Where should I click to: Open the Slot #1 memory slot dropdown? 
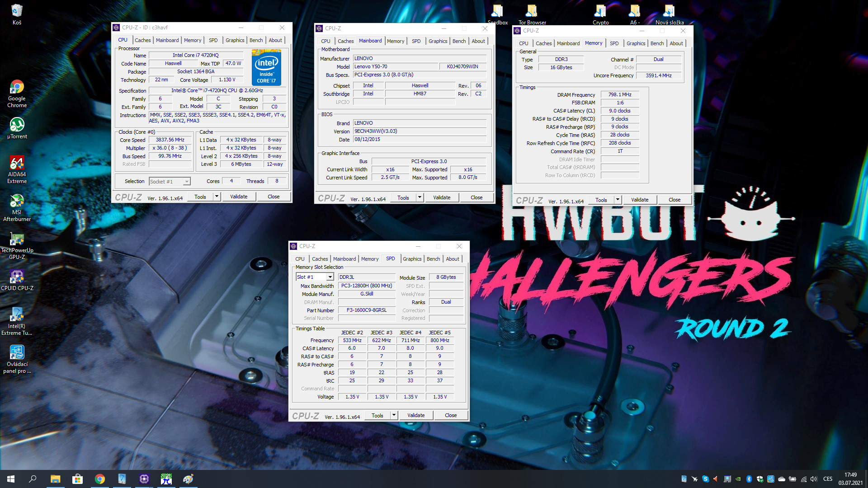tap(330, 277)
